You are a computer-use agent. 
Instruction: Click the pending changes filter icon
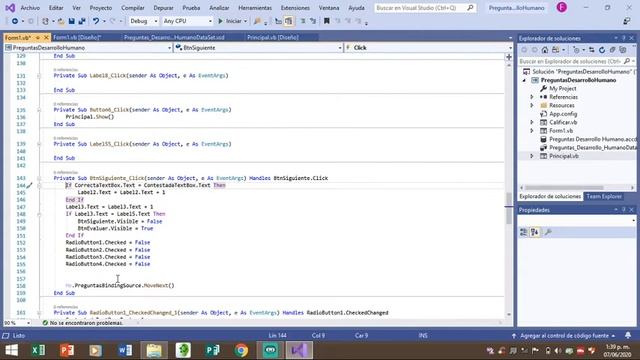pyautogui.click(x=576, y=50)
